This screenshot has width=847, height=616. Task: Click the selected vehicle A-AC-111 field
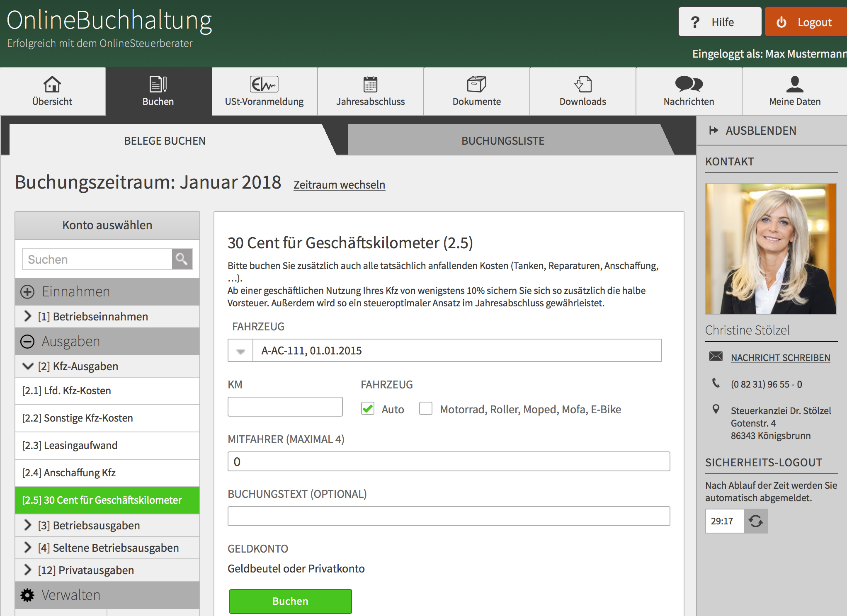(457, 351)
